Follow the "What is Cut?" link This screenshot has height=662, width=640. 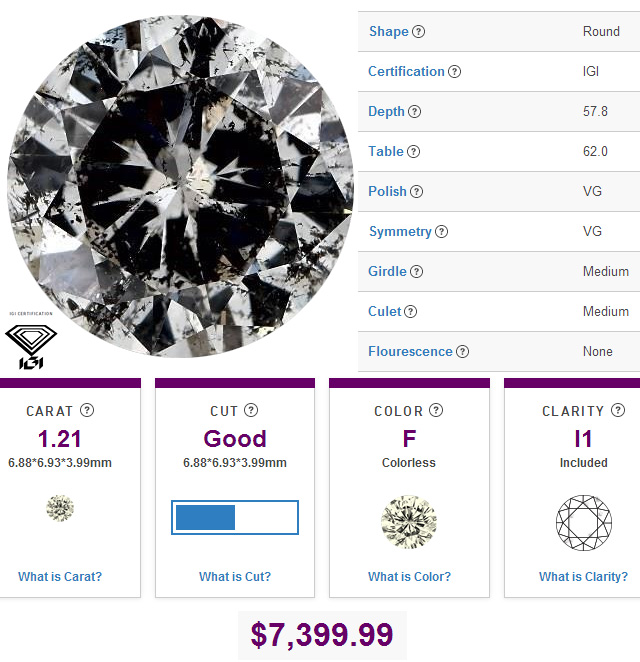click(235, 576)
